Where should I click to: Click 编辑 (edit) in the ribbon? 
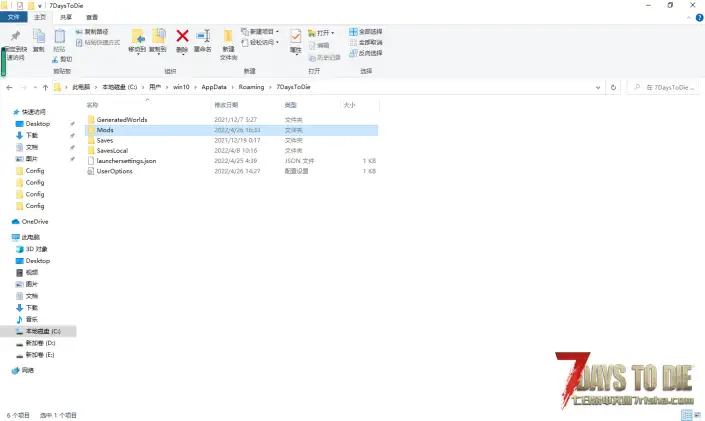pyautogui.click(x=320, y=45)
